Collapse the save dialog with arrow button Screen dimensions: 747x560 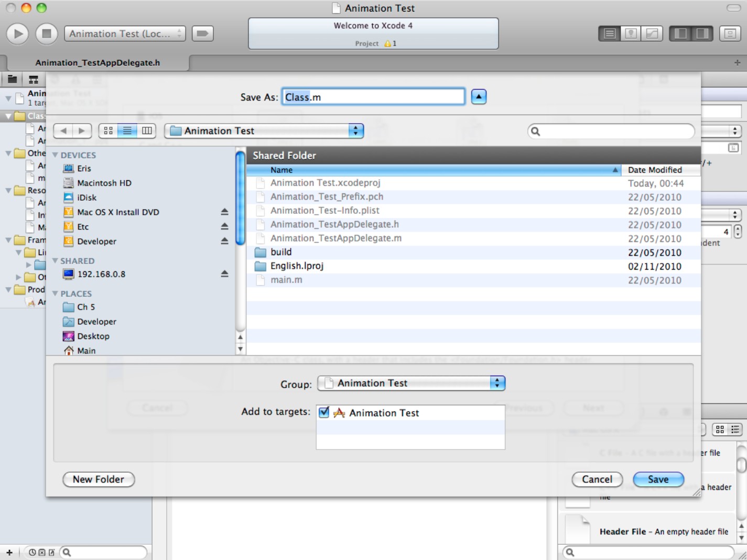pos(479,96)
